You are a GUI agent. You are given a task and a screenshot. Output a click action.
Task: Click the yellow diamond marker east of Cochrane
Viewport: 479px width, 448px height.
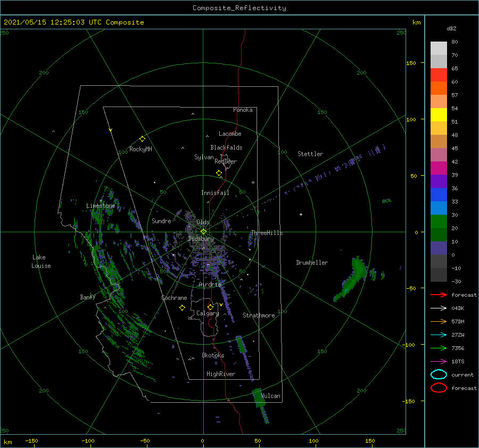pyautogui.click(x=182, y=308)
